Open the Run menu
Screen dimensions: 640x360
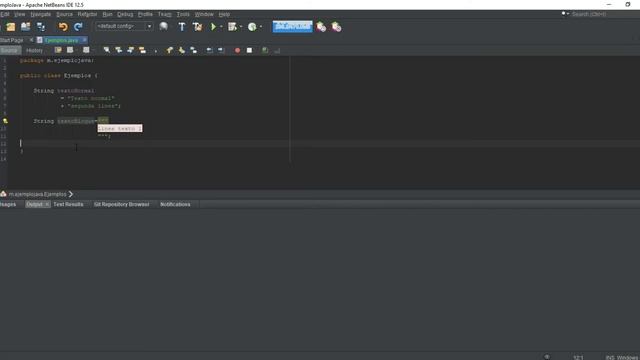click(107, 14)
